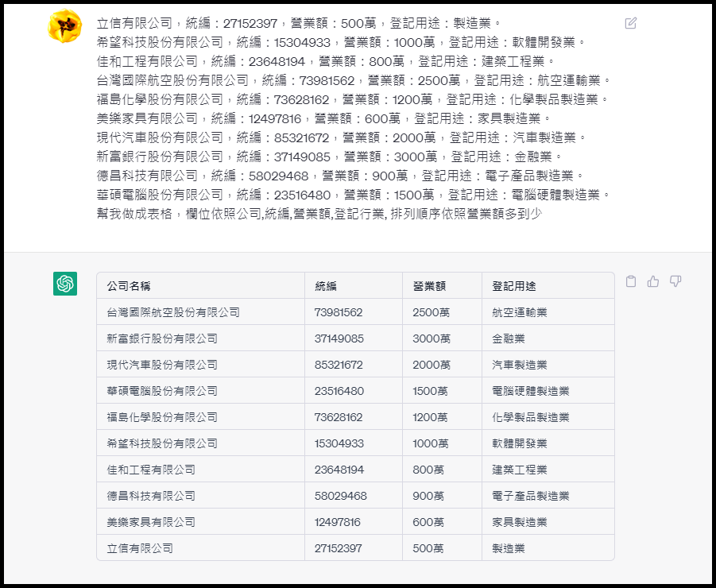Click table cell with 統編 23516480
Viewport: 716px width, 588px height.
pyautogui.click(x=354, y=391)
